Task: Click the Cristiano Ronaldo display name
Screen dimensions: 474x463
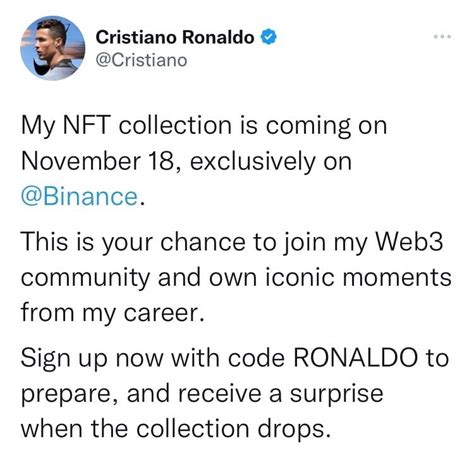Action: pos(175,37)
